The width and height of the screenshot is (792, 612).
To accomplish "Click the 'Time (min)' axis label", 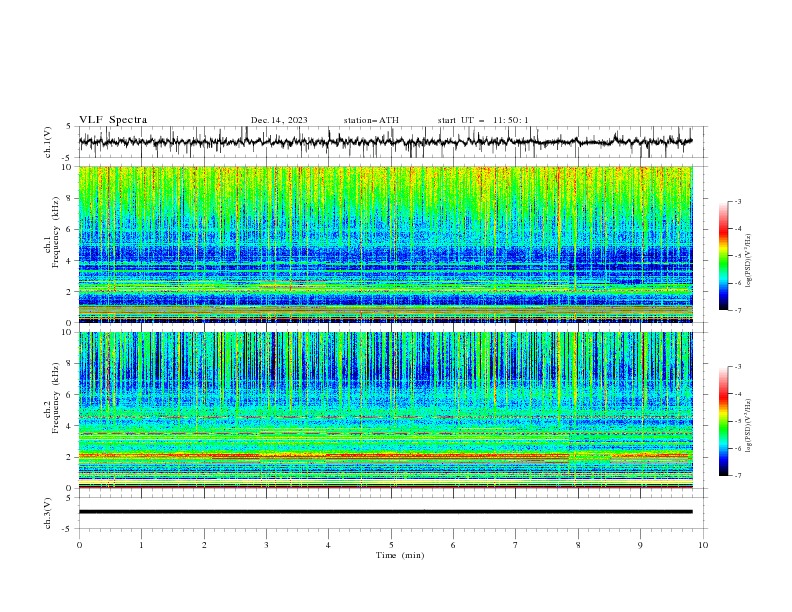I will (x=400, y=555).
